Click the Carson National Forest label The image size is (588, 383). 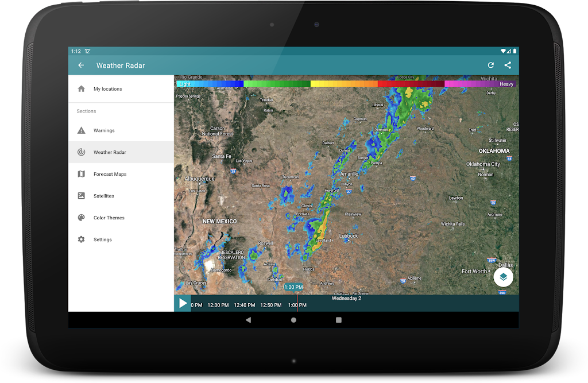(x=218, y=131)
